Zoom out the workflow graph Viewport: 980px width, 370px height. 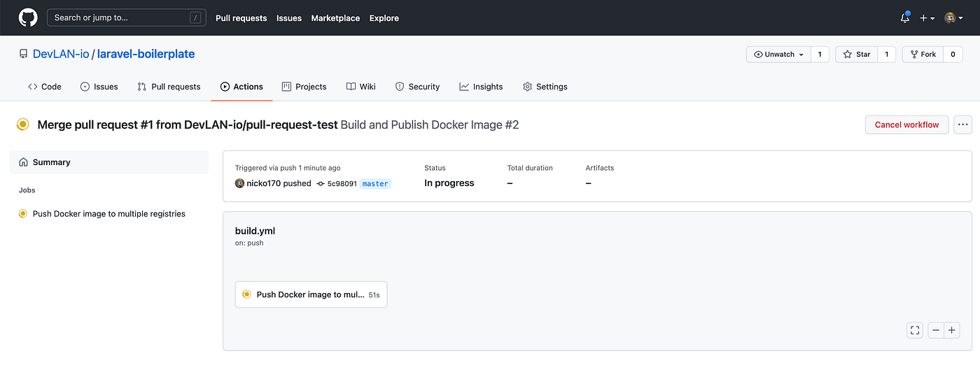coord(936,330)
